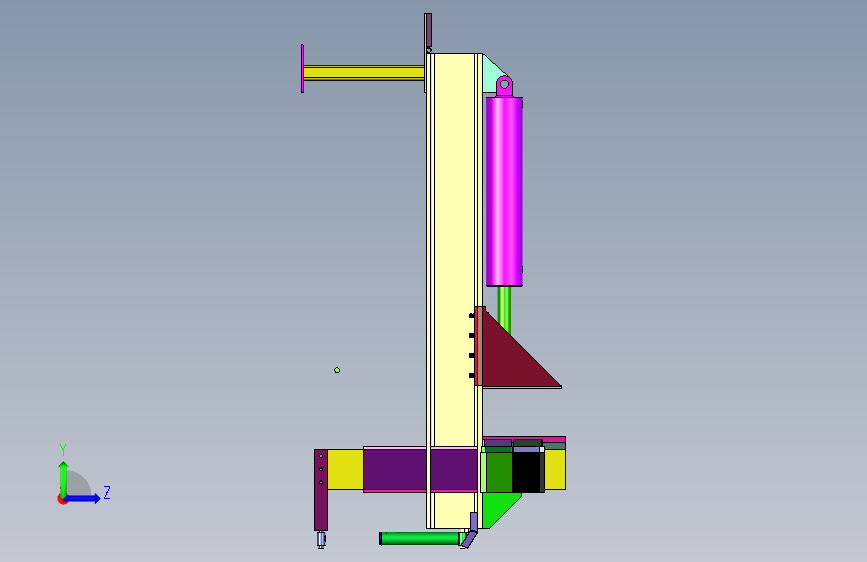Select the green horizontal cylinder at bottom

(421, 538)
